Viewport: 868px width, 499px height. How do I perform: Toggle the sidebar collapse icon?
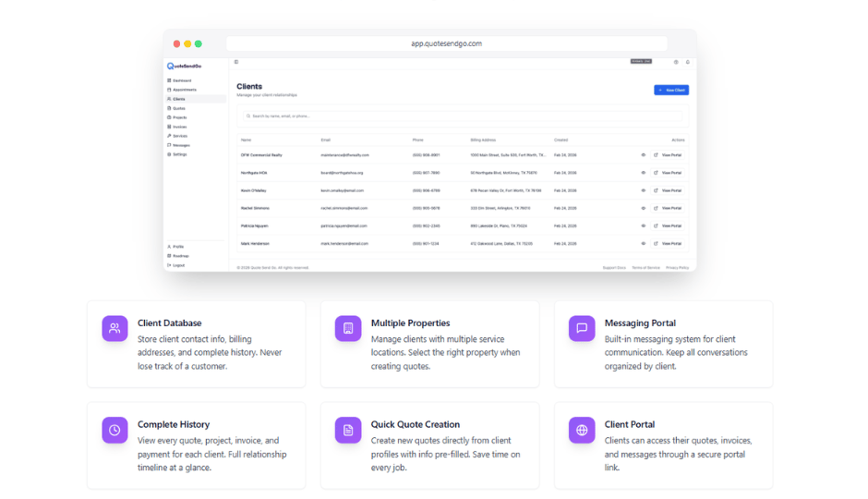pos(236,62)
